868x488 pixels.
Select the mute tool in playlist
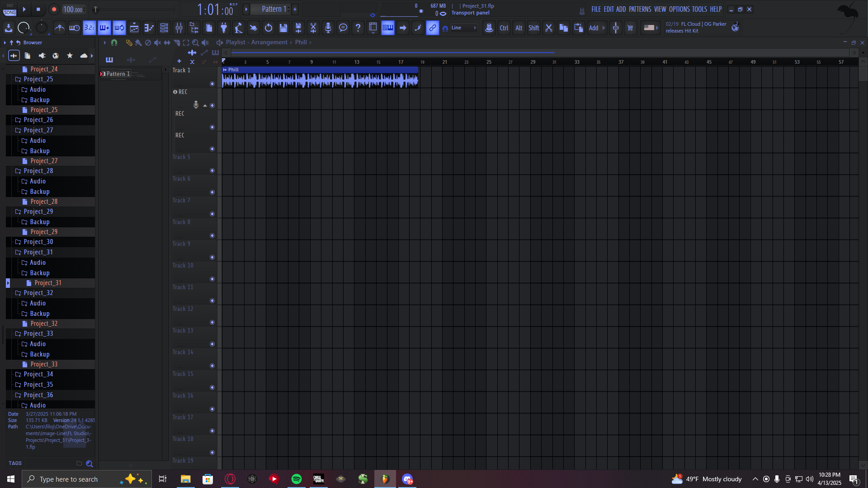(x=157, y=42)
